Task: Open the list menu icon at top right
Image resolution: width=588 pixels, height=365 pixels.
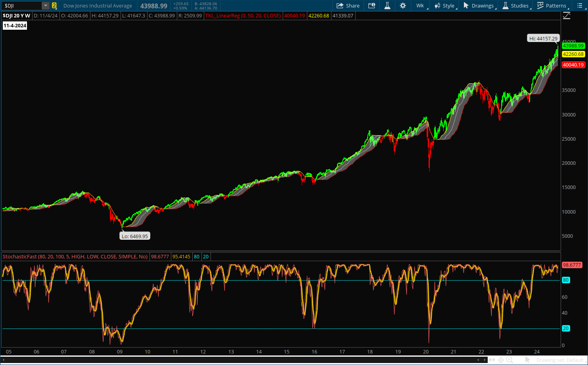Action: coord(580,6)
